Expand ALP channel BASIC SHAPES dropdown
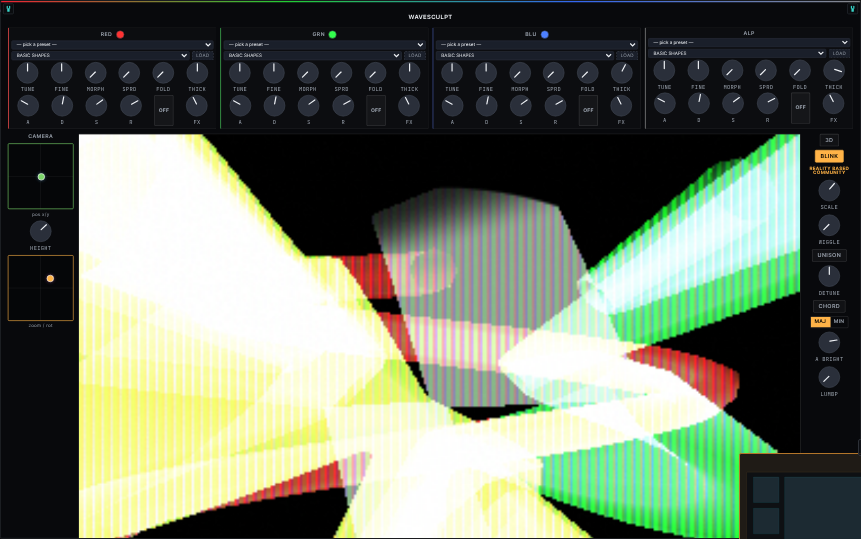Screen dimensions: 861x539 (737, 53)
